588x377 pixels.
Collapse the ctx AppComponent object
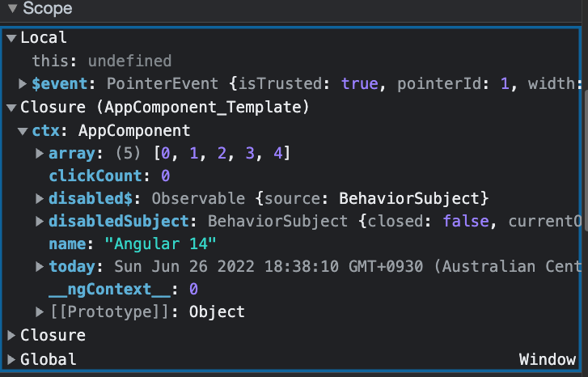coord(23,130)
